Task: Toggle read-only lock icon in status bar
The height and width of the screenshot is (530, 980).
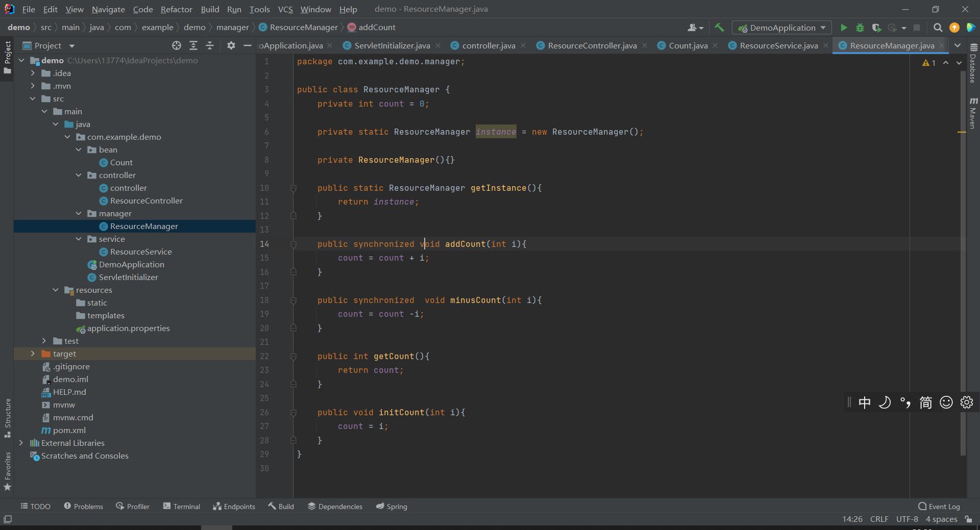Action: click(x=968, y=519)
